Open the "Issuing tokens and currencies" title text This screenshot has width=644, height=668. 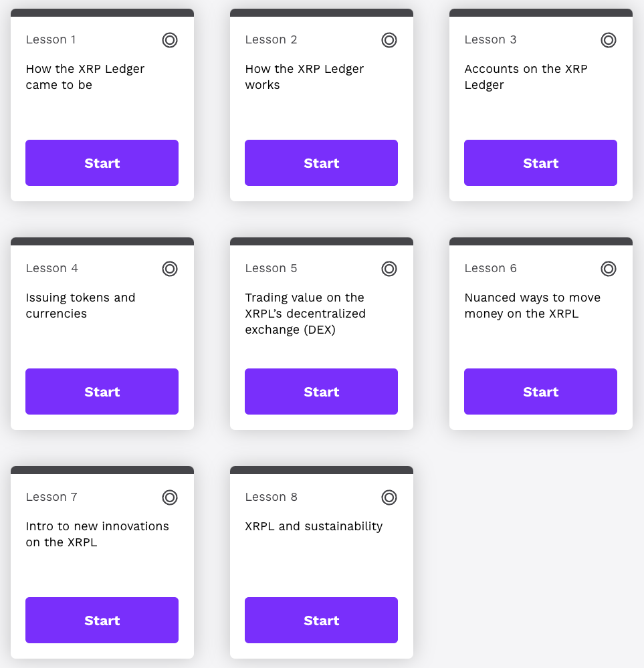tap(80, 306)
